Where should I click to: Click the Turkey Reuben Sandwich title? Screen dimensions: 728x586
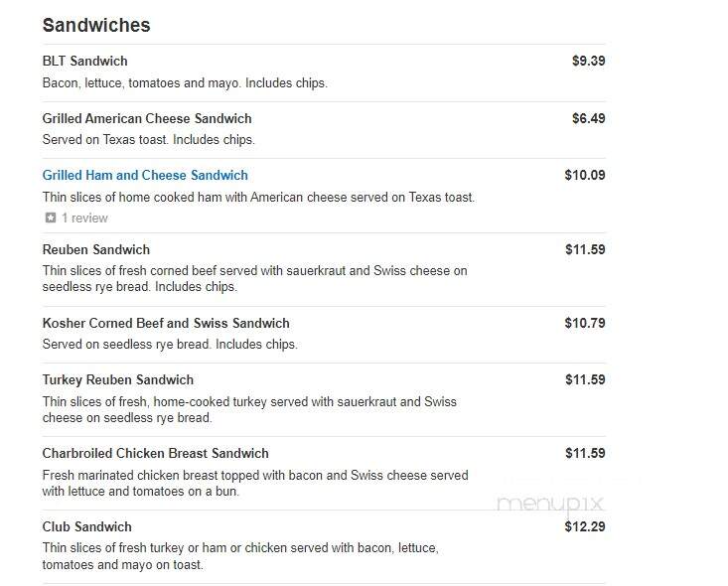pyautogui.click(x=118, y=379)
